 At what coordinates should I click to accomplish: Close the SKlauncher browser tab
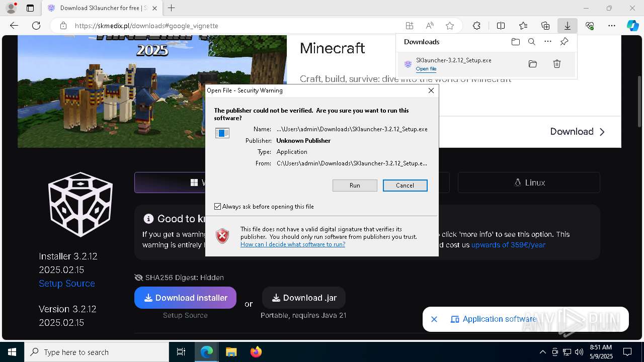[x=154, y=8]
